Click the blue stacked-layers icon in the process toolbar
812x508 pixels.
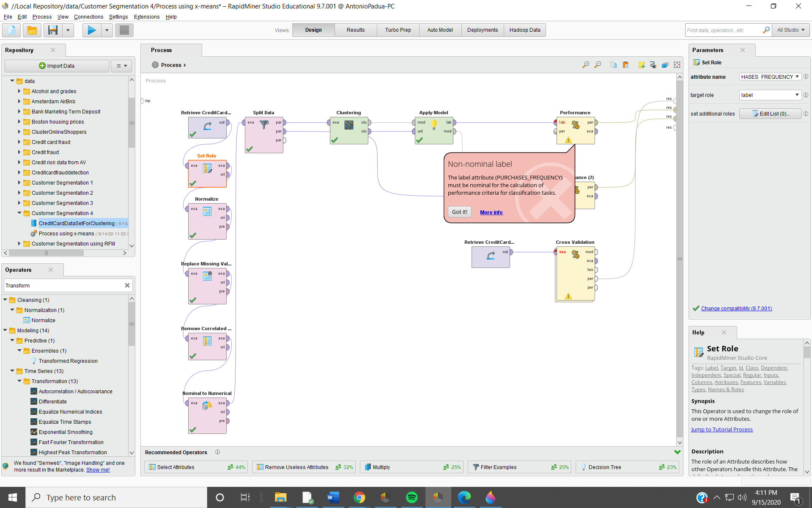[x=665, y=65]
